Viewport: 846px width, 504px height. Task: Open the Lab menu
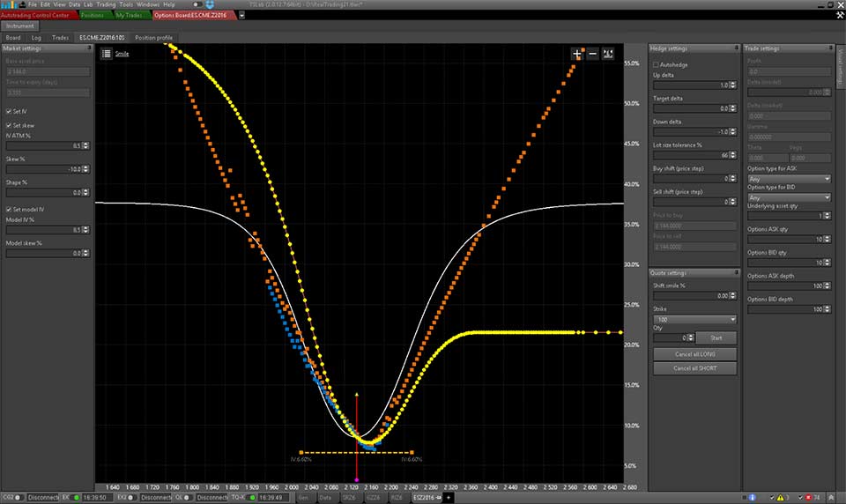pos(88,4)
